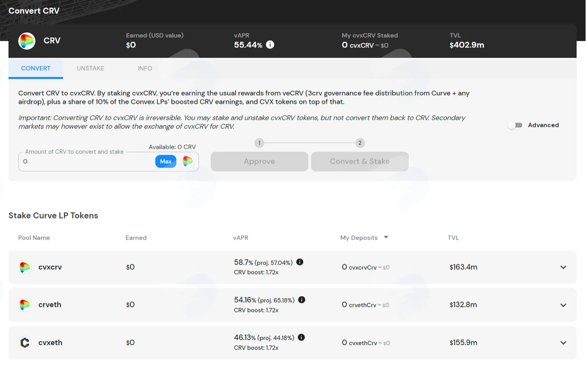This screenshot has width=588, height=366.
Task: Expand the cvxeth pool row chevron
Action: click(x=563, y=343)
